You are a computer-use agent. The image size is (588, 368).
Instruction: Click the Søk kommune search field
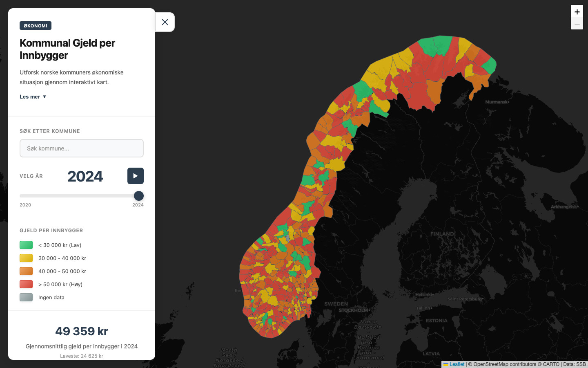tap(81, 148)
